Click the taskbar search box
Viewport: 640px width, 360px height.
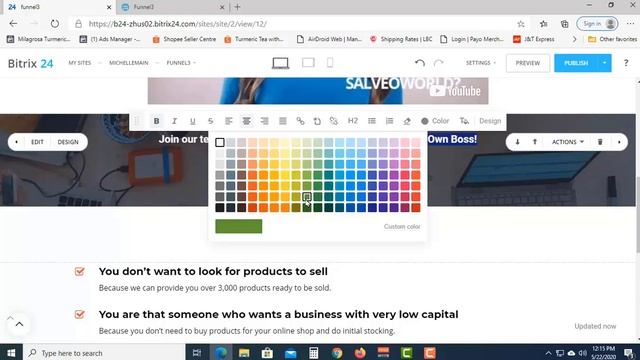[104, 353]
